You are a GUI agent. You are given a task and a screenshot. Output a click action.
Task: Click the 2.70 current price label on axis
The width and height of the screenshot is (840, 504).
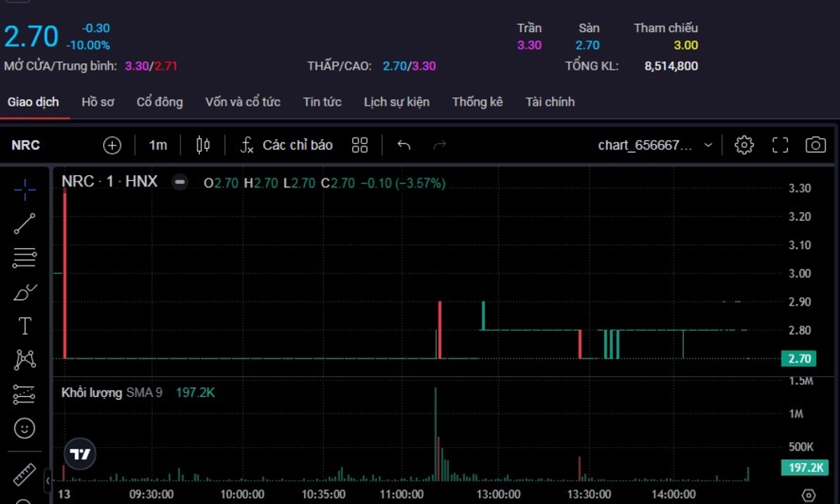pyautogui.click(x=799, y=358)
